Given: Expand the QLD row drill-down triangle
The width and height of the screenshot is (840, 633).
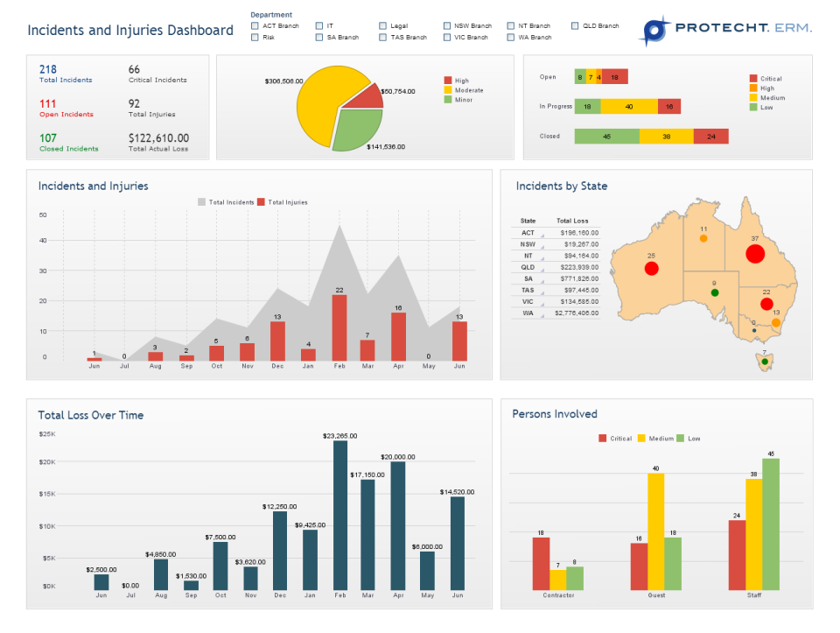Looking at the screenshot, I should pos(542,270).
